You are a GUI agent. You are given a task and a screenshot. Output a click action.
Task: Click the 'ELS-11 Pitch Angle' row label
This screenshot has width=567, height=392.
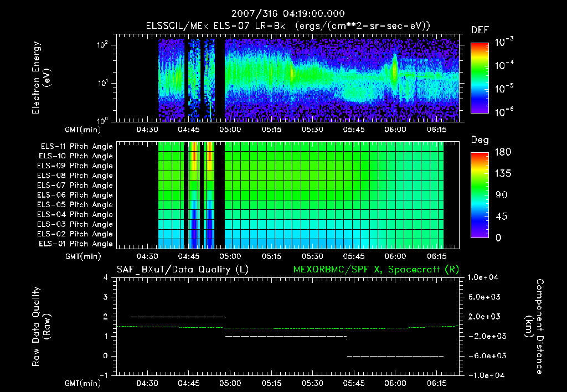pos(76,147)
